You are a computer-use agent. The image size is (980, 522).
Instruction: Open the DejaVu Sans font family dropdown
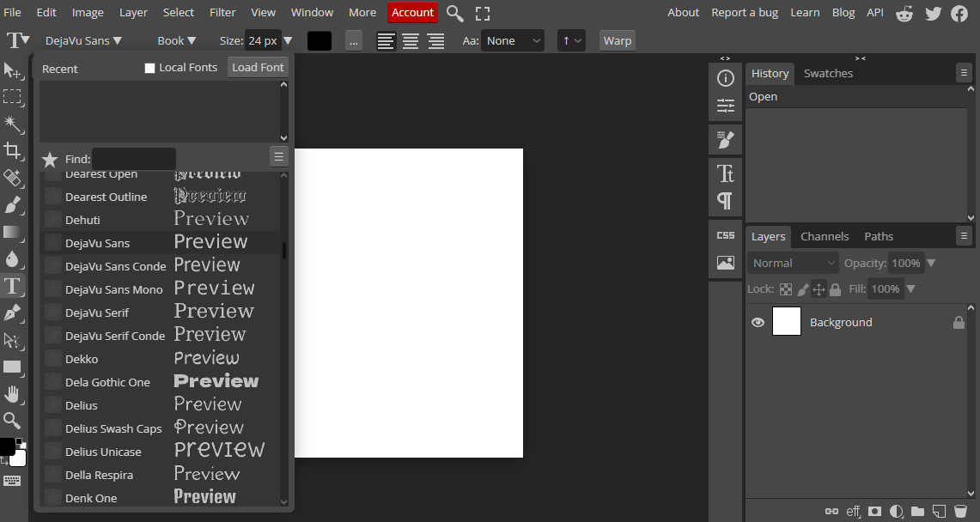[x=83, y=40]
